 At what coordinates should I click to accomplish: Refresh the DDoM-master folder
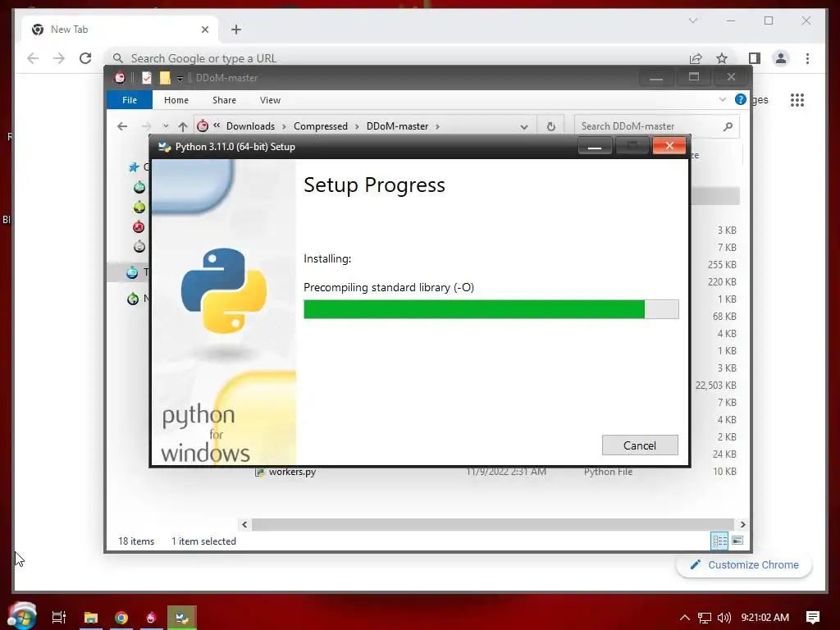(550, 126)
